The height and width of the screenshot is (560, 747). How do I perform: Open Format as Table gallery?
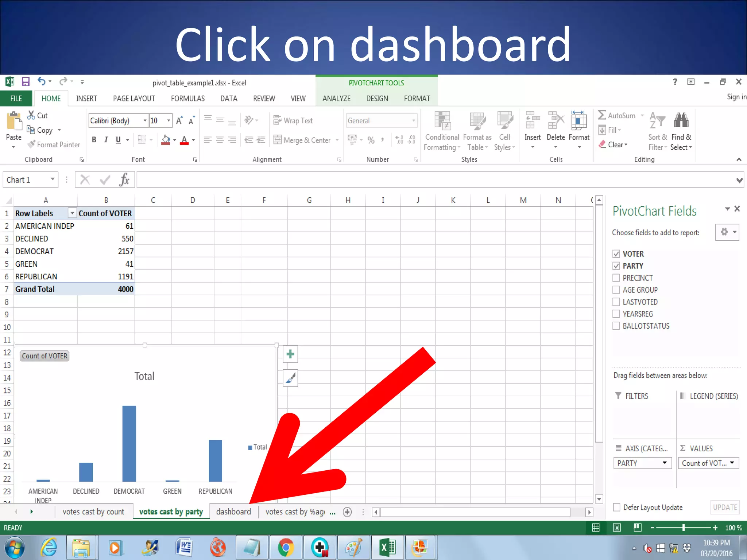click(477, 131)
